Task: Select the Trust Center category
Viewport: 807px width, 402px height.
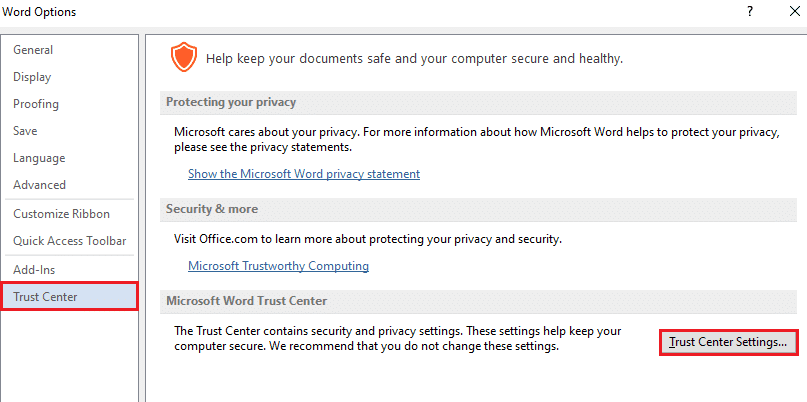Action: [45, 297]
